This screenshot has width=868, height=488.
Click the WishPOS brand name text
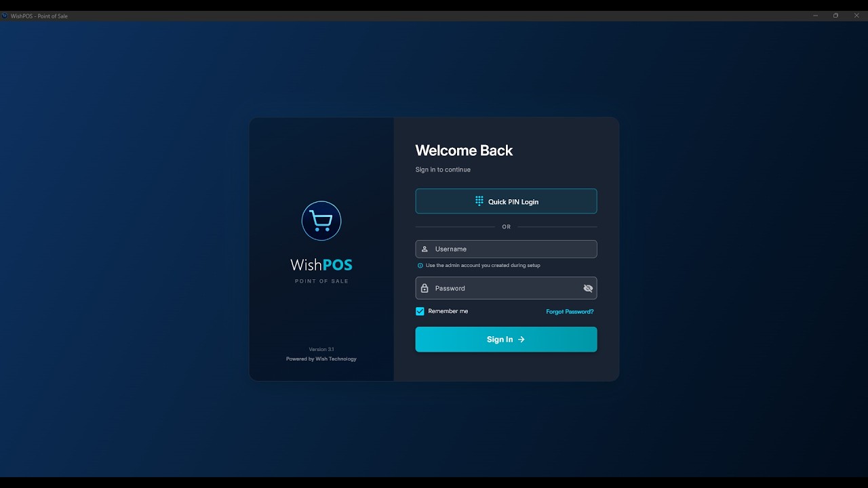[x=321, y=265]
